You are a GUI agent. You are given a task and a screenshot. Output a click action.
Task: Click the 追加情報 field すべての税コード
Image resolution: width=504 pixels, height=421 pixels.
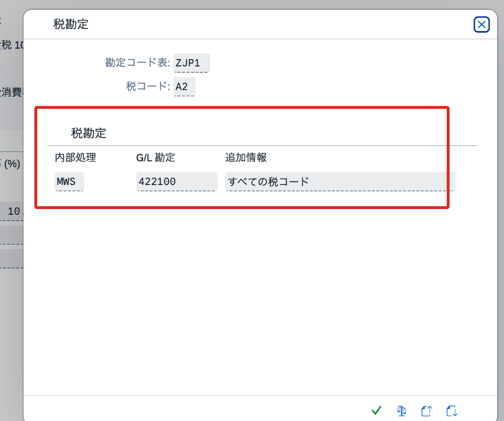pyautogui.click(x=340, y=182)
